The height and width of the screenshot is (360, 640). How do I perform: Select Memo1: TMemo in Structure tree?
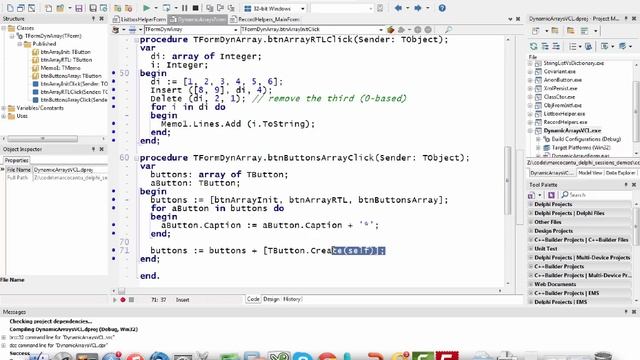tap(60, 68)
